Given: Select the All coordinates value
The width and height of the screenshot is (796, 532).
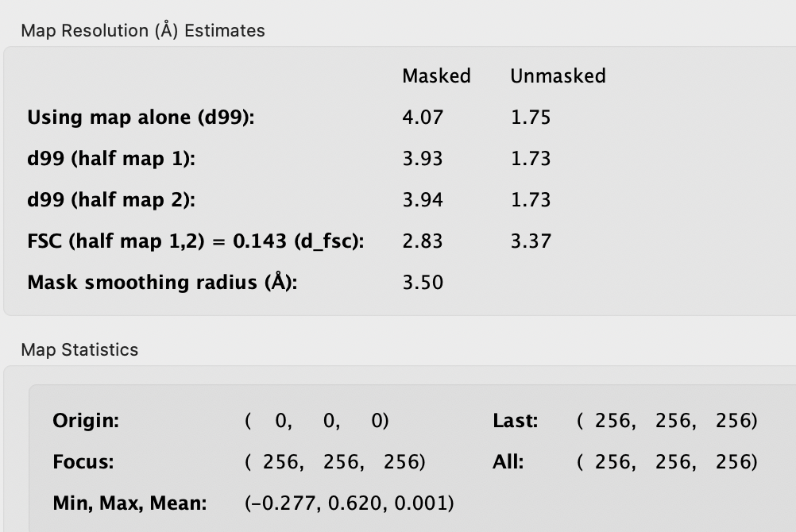Looking at the screenshot, I should tap(667, 462).
